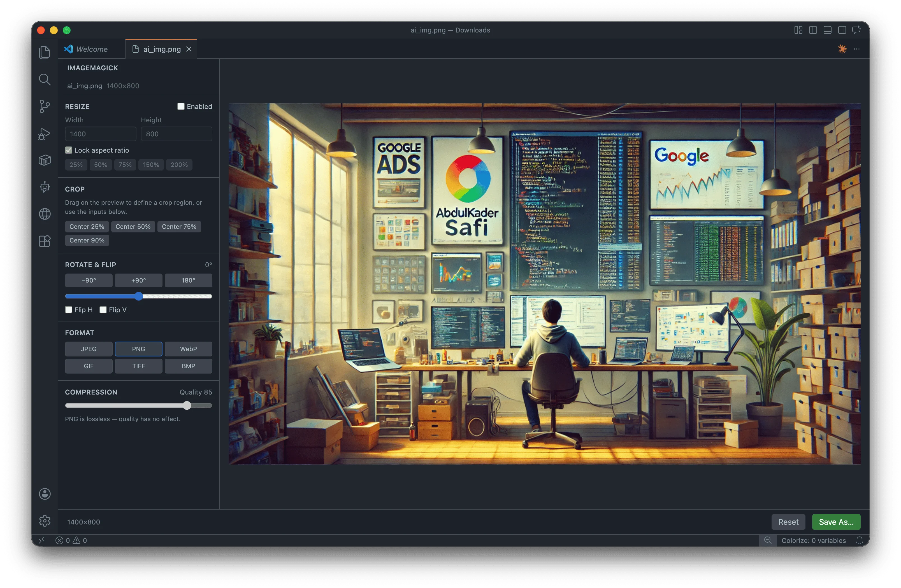Open the Explorer view in the activity bar

(45, 52)
